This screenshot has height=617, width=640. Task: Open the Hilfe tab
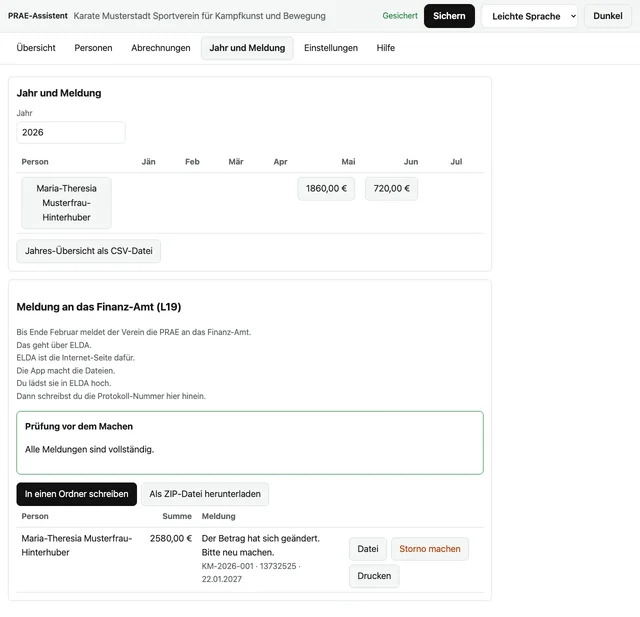point(386,48)
